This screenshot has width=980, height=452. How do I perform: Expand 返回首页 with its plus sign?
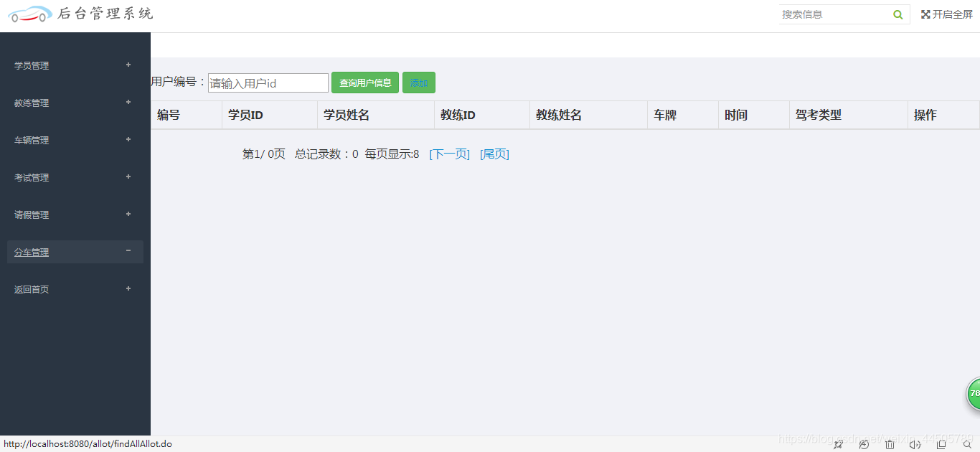coord(128,288)
